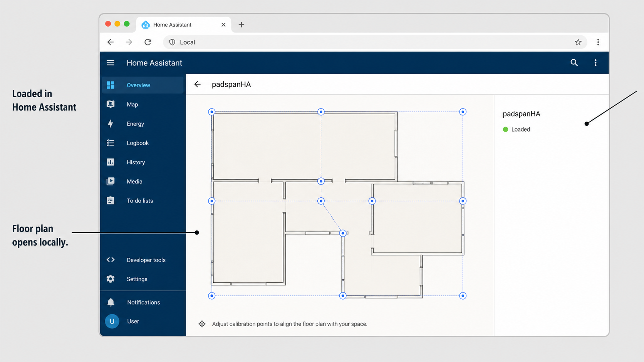Click the Notifications bell icon
This screenshot has width=644, height=362.
tap(111, 302)
